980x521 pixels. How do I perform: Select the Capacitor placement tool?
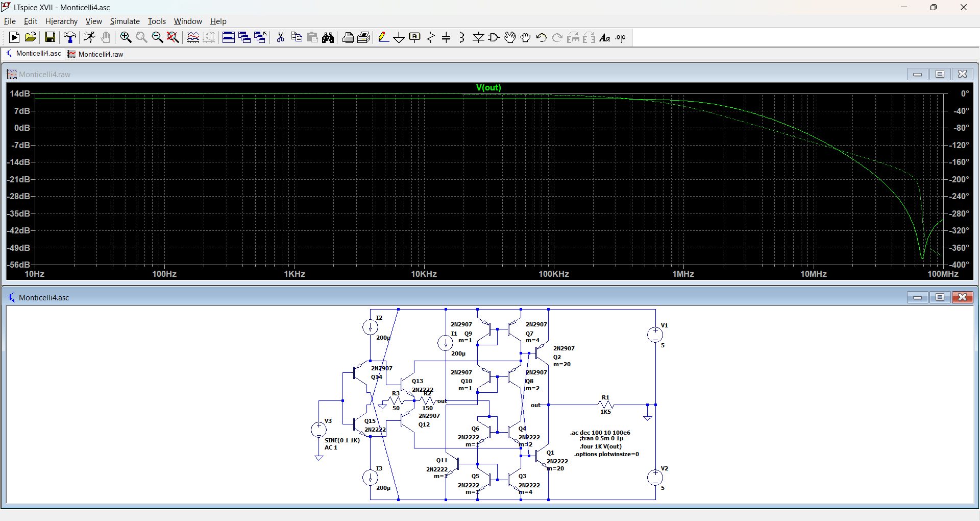tap(447, 37)
